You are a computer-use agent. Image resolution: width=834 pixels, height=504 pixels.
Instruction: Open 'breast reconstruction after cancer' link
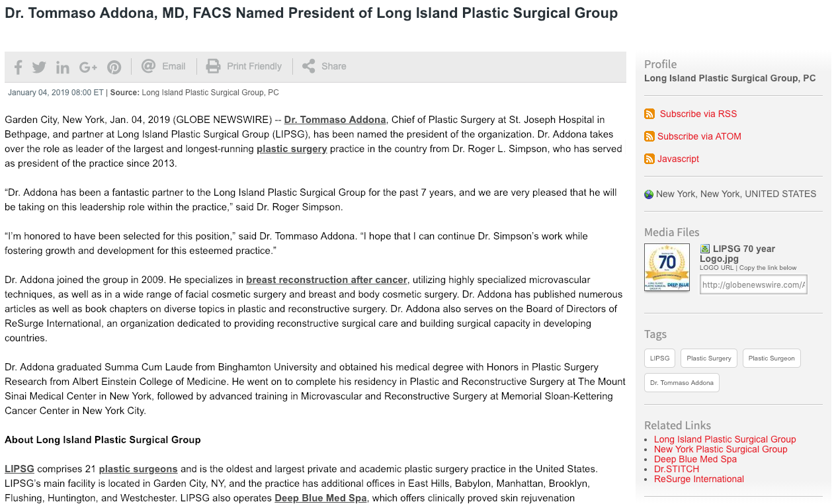point(327,280)
